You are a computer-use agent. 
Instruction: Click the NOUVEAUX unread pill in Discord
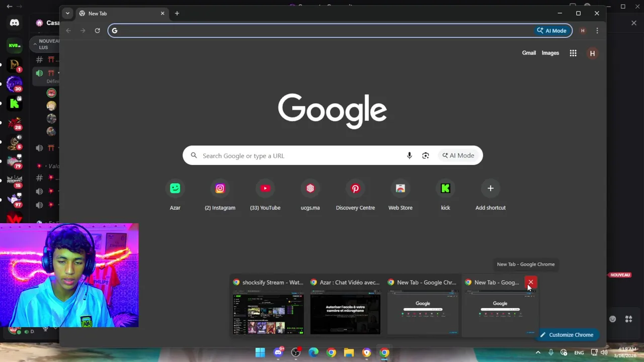[44, 44]
